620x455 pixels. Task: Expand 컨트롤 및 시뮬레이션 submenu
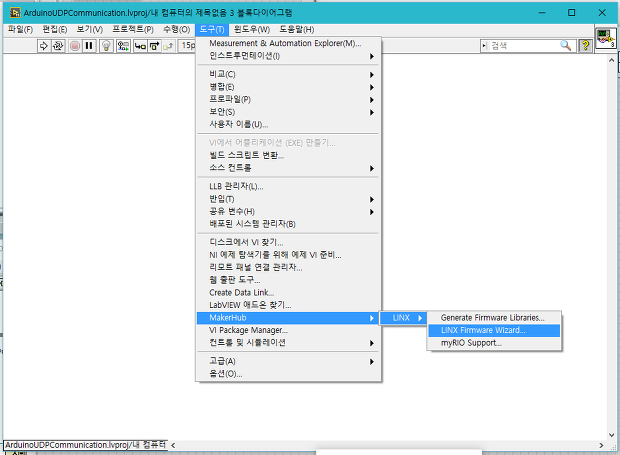click(x=289, y=343)
